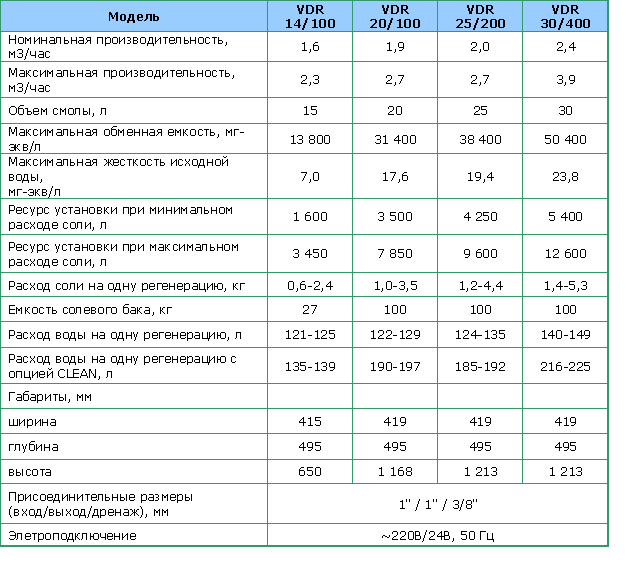Click the '12 600' resource cell
Image resolution: width=639 pixels, height=564 pixels.
(565, 253)
